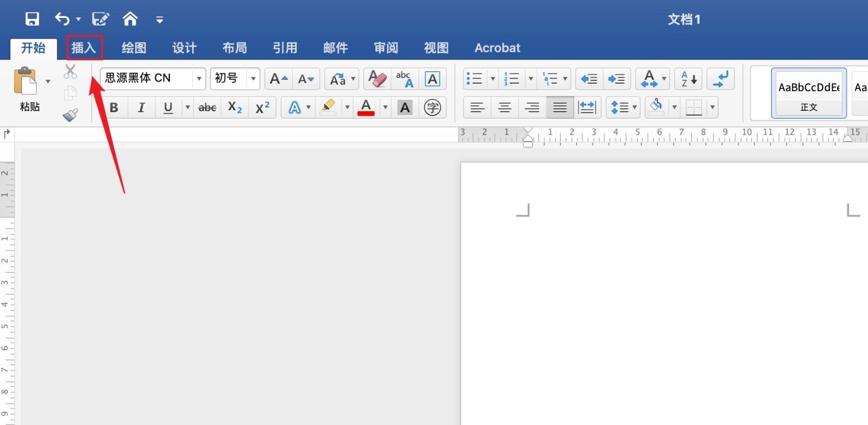868x425 pixels.
Task: Click the Save icon in title bar
Action: point(33,20)
